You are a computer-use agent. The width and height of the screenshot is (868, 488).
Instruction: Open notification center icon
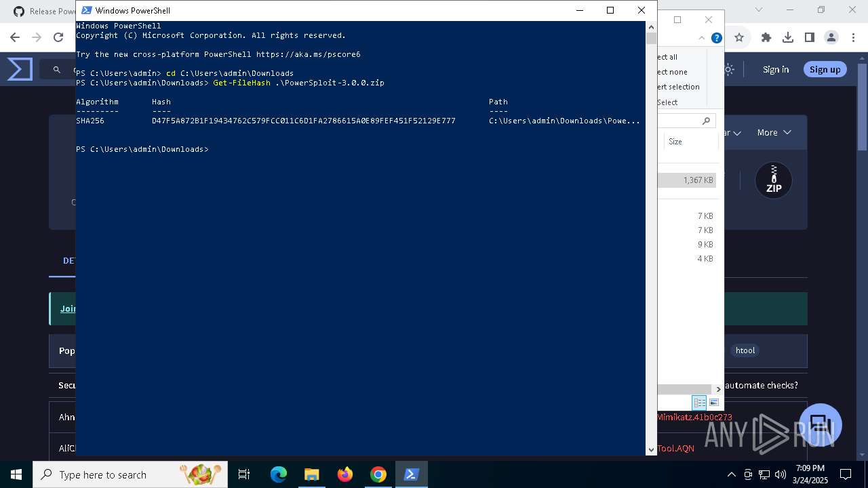click(846, 474)
